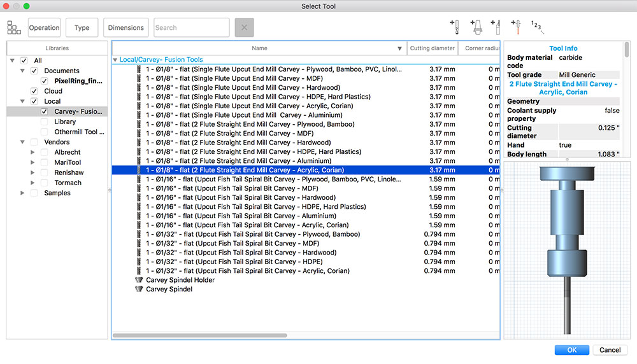
Task: Click the horizontal scrollbar of tool list
Action: [x=200, y=335]
